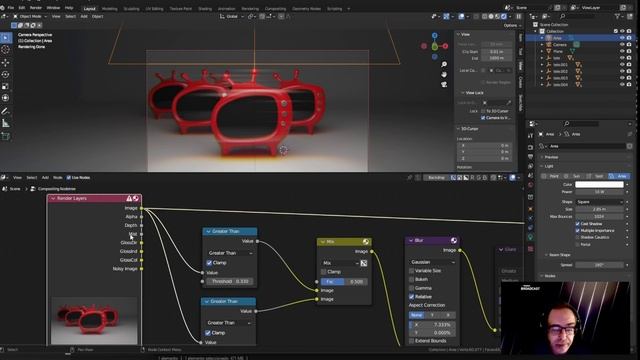Viewport: 640px width, 360px height.
Task: Expand the Camera row in outliner
Action: [542, 44]
